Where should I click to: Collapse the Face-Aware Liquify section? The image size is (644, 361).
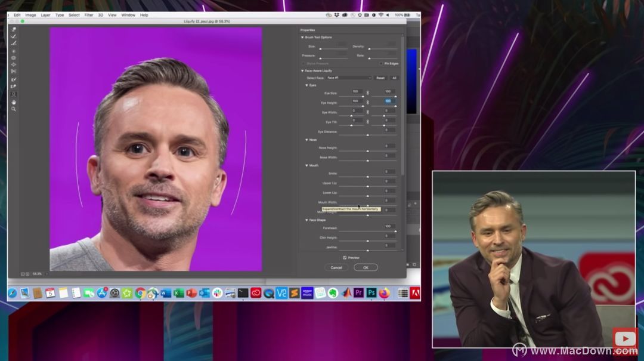tap(302, 71)
